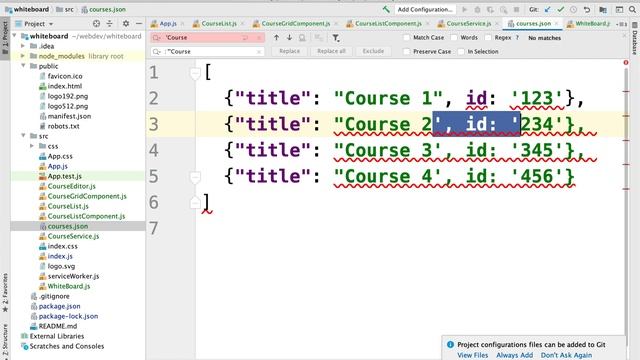This screenshot has width=640, height=360.
Task: Click the Git commit checkmark icon
Action: [560, 9]
